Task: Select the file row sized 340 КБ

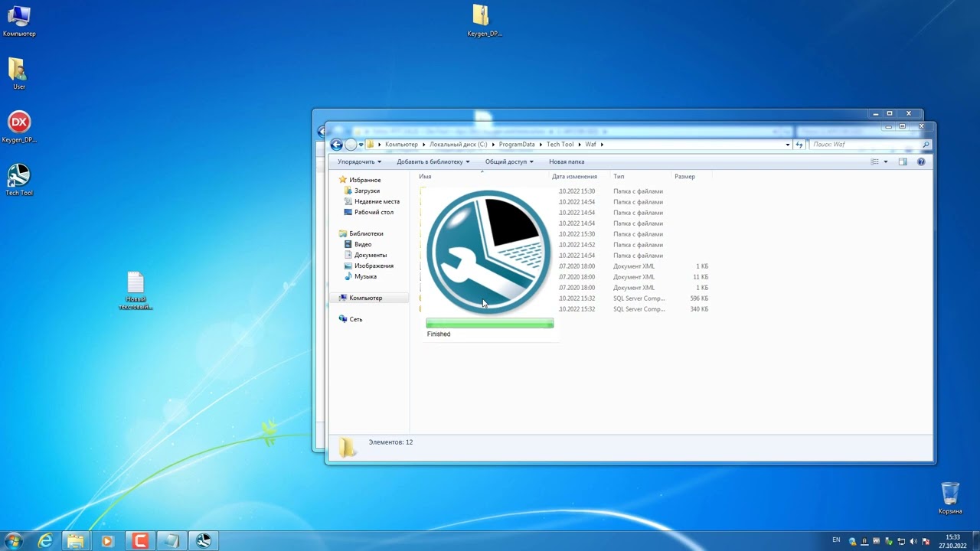Action: pyautogui.click(x=565, y=309)
